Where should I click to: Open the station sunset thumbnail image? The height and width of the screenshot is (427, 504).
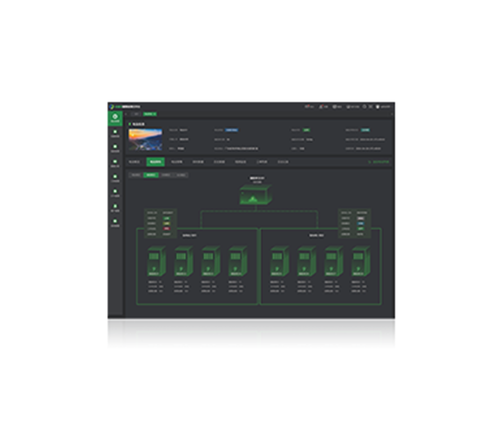coord(145,139)
